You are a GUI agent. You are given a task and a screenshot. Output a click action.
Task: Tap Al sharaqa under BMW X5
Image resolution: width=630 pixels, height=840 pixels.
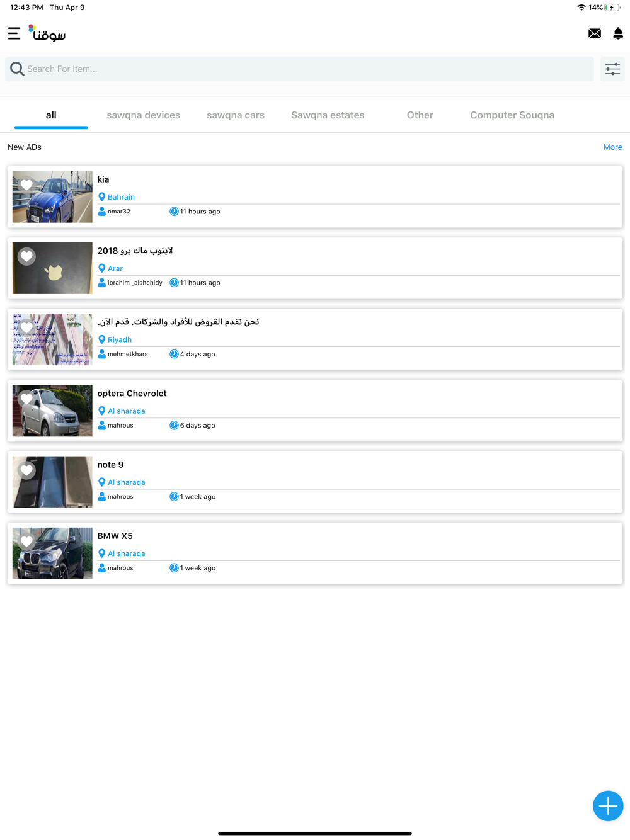pos(126,553)
